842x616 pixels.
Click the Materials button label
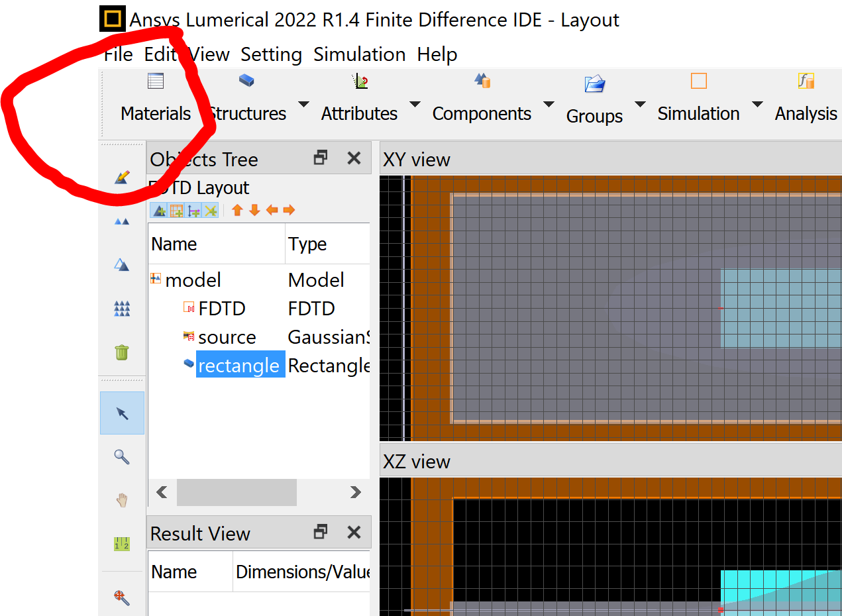(156, 114)
